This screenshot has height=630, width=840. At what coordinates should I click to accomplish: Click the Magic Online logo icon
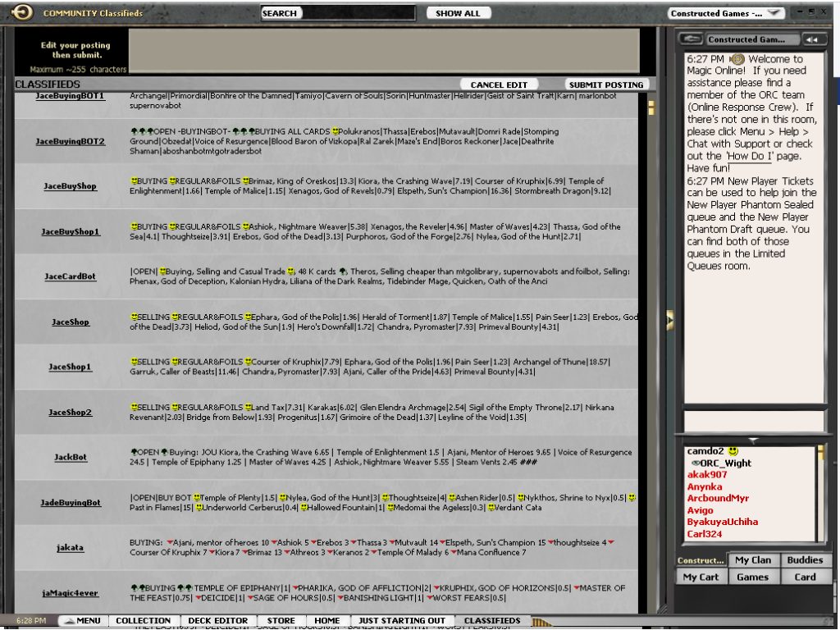[x=22, y=12]
